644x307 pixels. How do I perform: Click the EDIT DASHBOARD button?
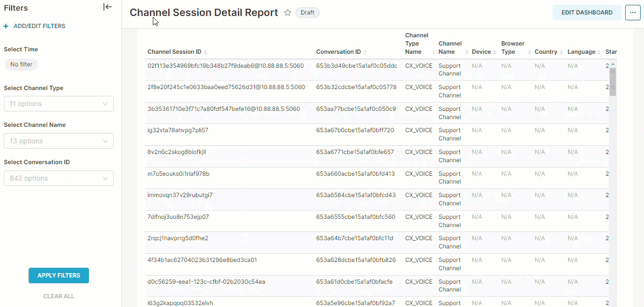point(586,12)
